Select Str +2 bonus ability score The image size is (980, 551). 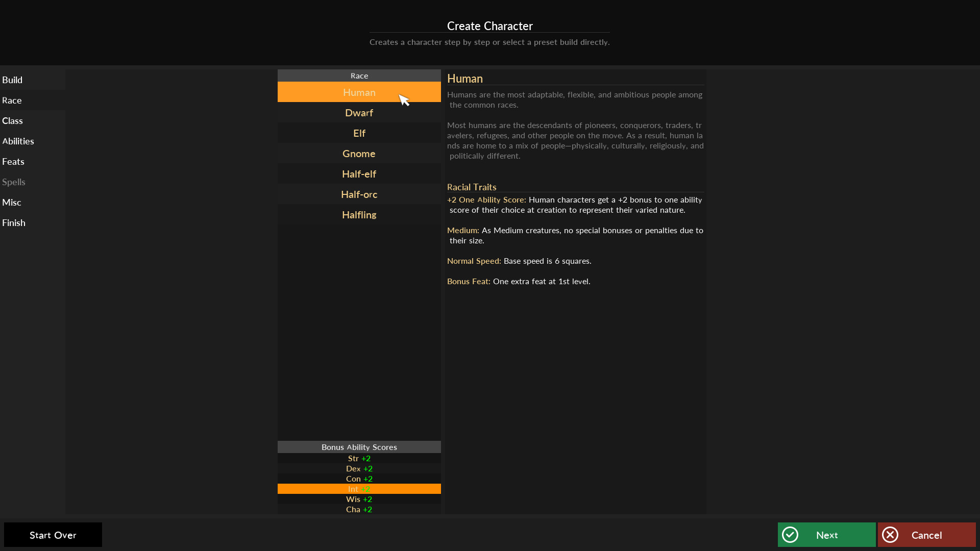[x=359, y=458]
